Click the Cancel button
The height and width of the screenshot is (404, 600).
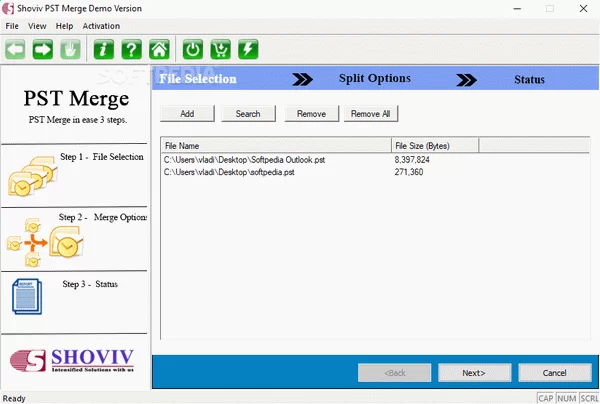[554, 373]
